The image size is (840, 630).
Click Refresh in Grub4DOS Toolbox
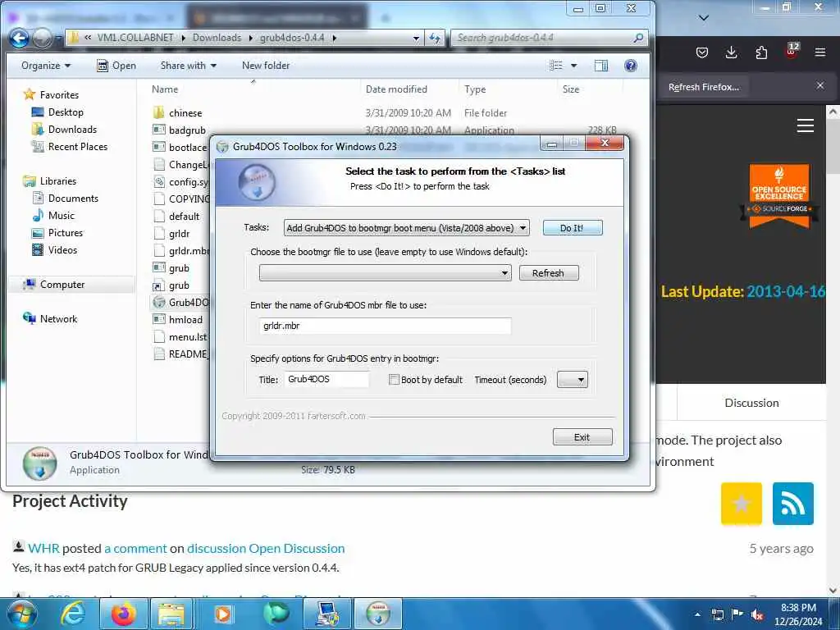549,272
